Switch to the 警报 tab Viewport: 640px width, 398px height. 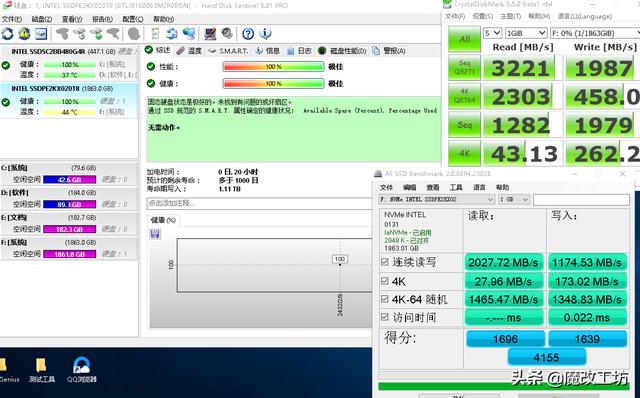point(389,51)
